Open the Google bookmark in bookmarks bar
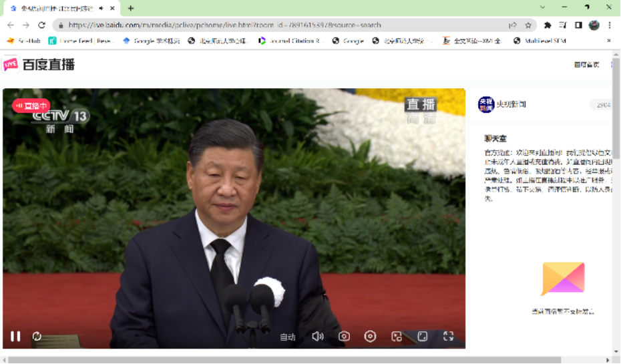621x364 pixels. (x=349, y=41)
